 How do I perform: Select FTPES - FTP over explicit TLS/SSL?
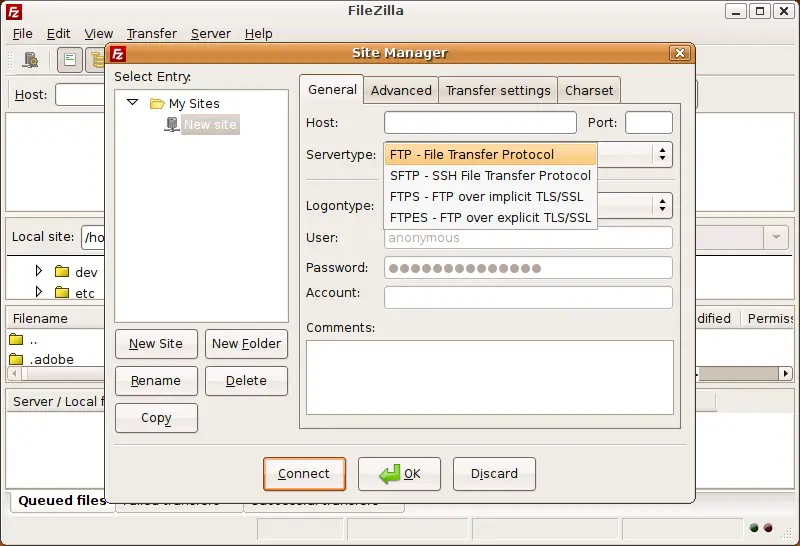point(490,217)
